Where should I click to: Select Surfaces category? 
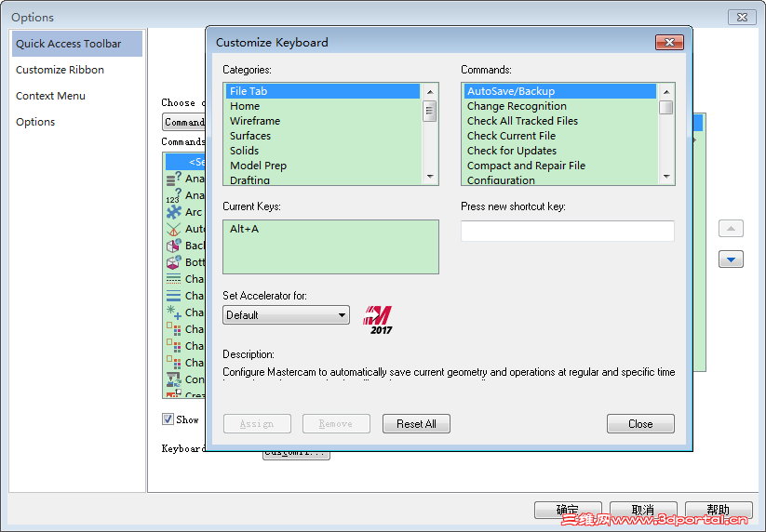[x=323, y=136]
